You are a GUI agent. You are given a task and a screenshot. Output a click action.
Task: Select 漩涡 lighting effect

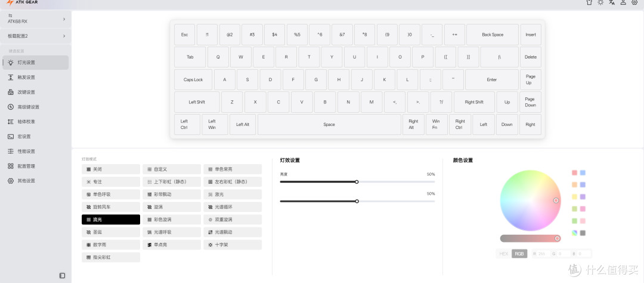click(x=172, y=207)
